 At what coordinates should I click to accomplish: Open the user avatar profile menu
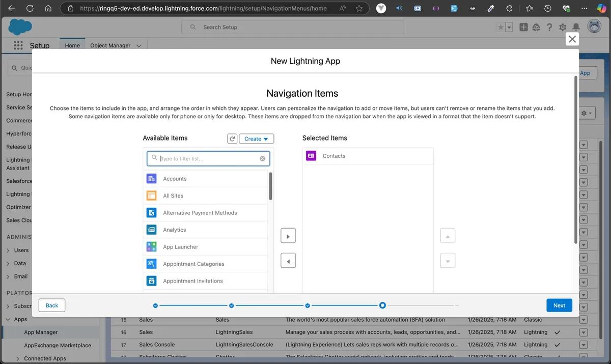pos(594,27)
